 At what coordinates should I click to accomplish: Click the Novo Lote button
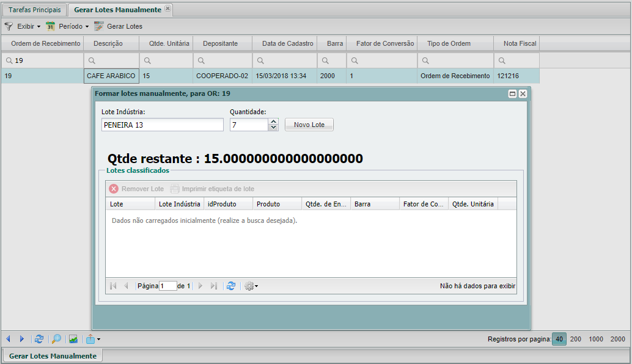coord(309,125)
